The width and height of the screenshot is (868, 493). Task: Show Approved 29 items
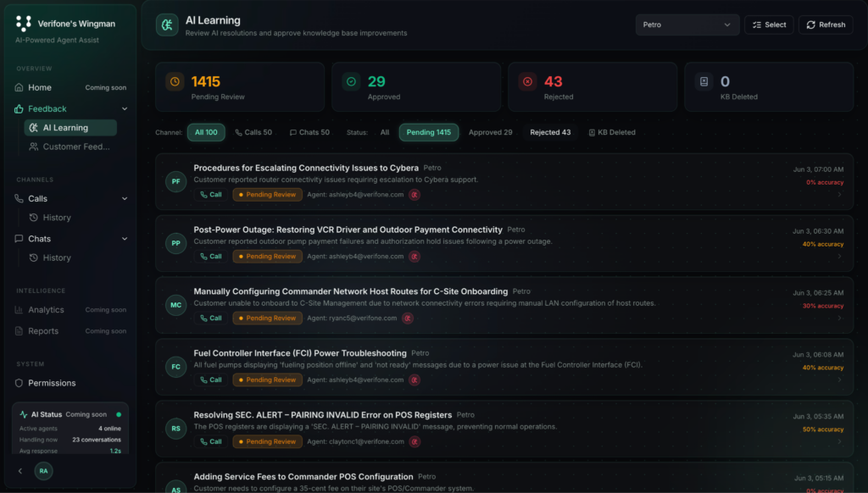(491, 132)
